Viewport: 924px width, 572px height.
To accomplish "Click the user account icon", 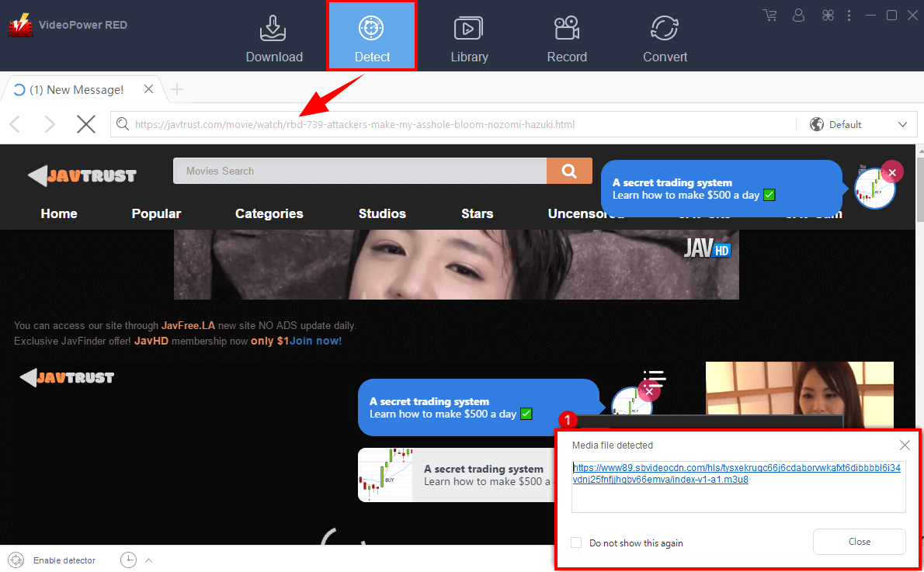I will pyautogui.click(x=798, y=16).
